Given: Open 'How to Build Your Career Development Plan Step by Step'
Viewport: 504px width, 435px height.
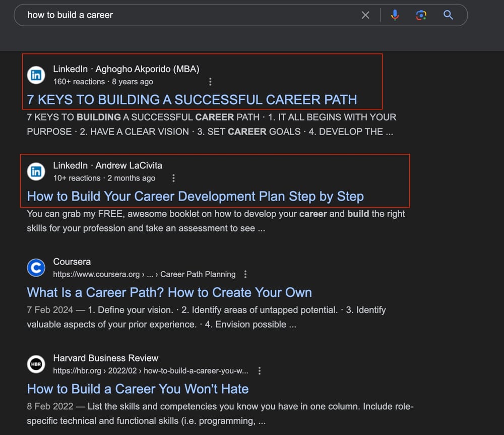Looking at the screenshot, I should click(x=195, y=196).
